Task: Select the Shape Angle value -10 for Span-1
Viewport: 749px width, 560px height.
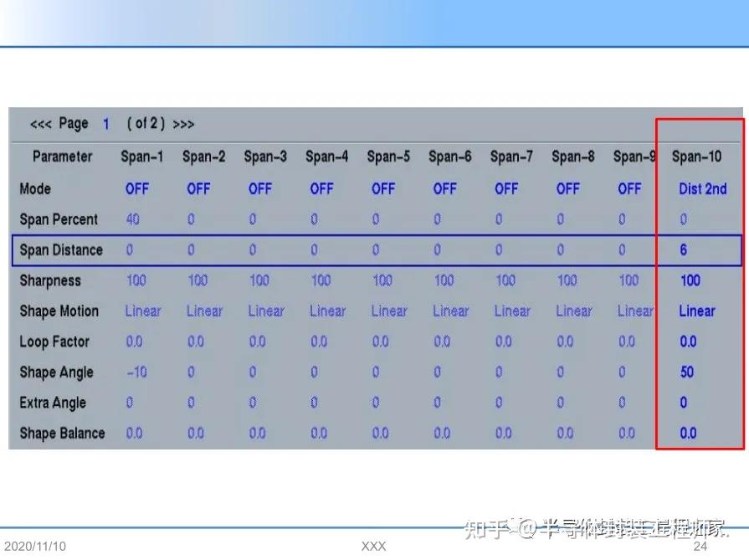Action: [x=136, y=372]
